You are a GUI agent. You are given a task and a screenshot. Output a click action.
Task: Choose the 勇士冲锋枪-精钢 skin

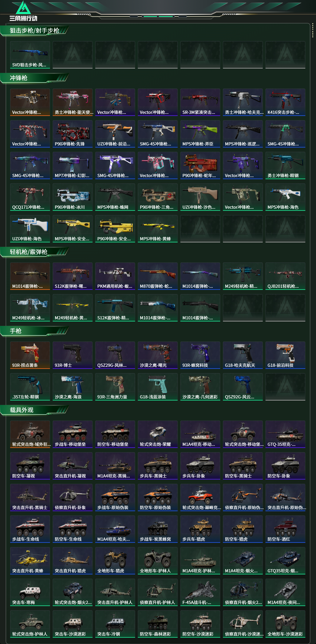(285, 165)
